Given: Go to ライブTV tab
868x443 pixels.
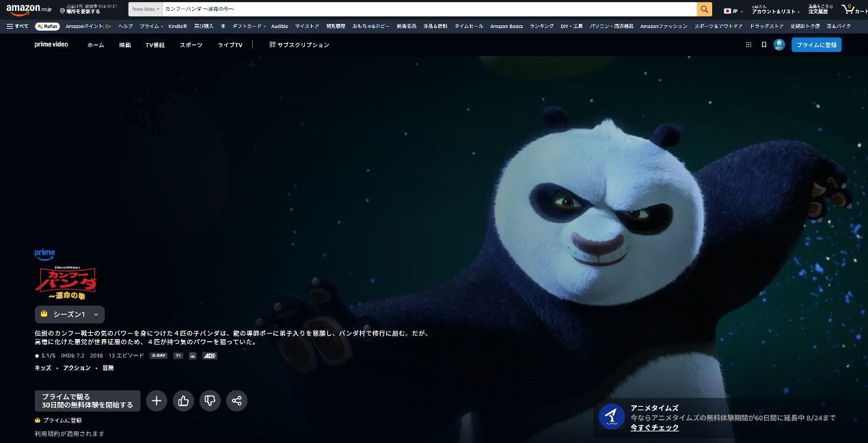Looking at the screenshot, I should coord(230,44).
